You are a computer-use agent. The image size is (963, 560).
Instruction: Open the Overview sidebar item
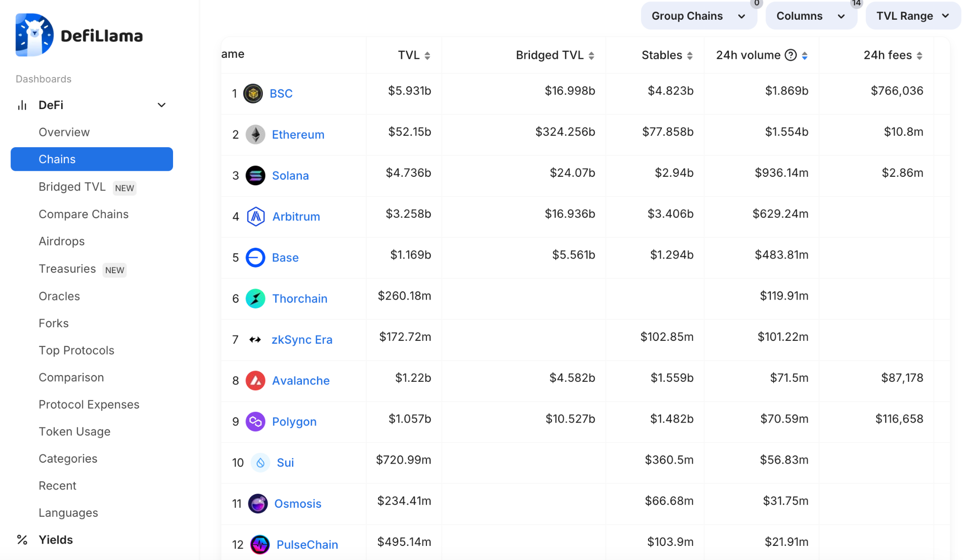(x=64, y=132)
